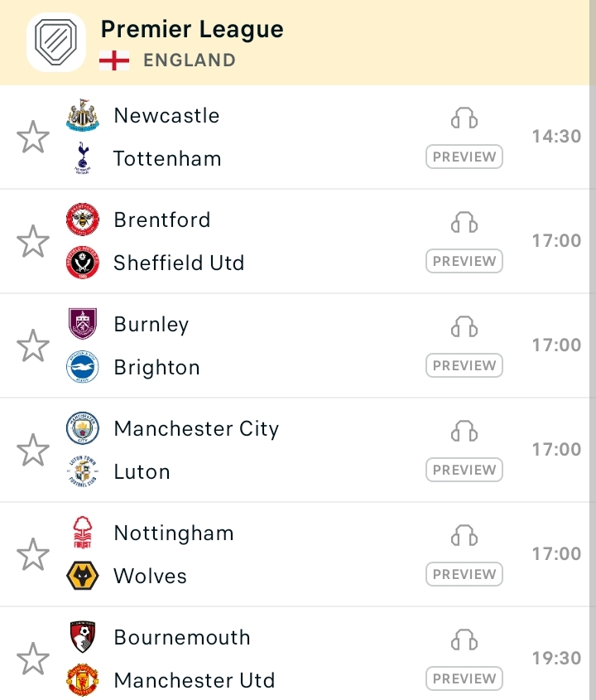
Task: Click the Premier League shield logo
Action: (55, 42)
